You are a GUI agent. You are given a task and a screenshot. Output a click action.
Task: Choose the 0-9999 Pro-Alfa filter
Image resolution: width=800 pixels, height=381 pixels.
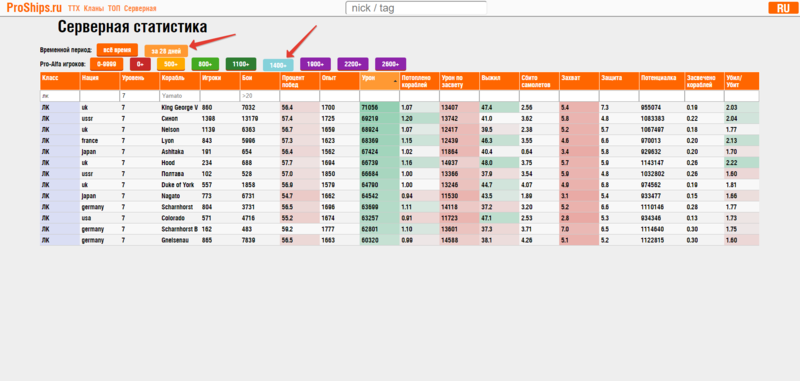(107, 64)
